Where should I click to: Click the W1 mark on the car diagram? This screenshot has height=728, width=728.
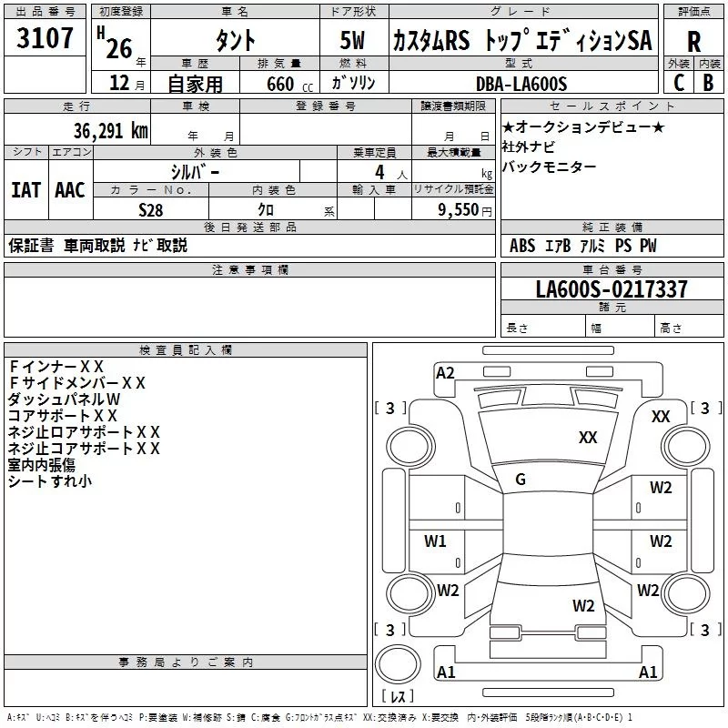tap(436, 541)
